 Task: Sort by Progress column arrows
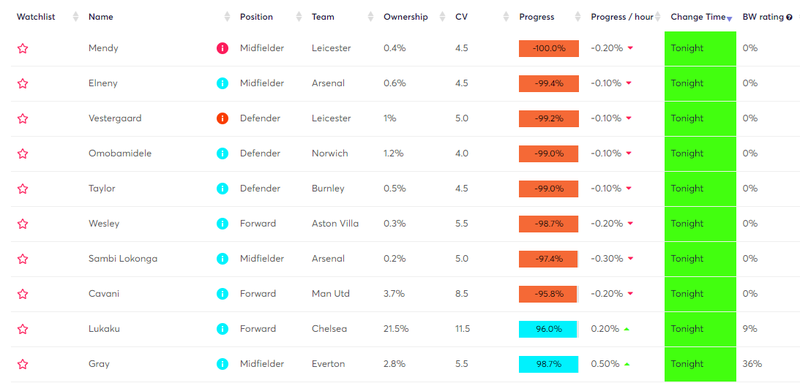(x=578, y=17)
